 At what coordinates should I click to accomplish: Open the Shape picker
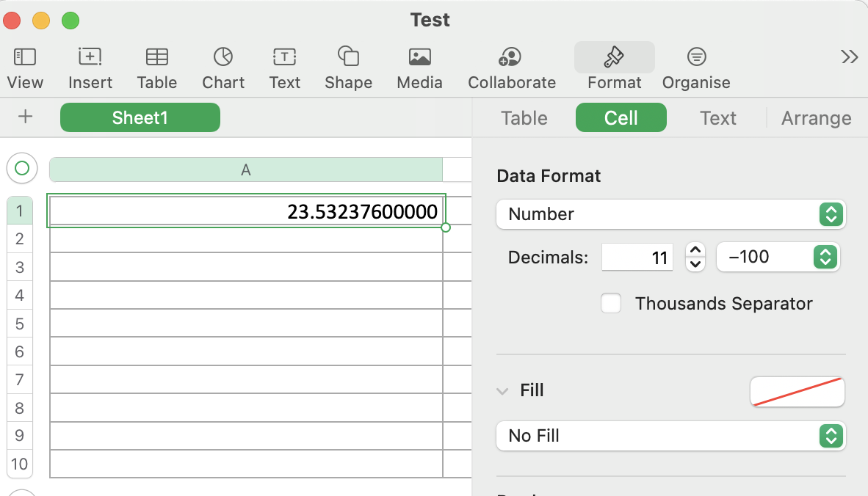point(348,57)
